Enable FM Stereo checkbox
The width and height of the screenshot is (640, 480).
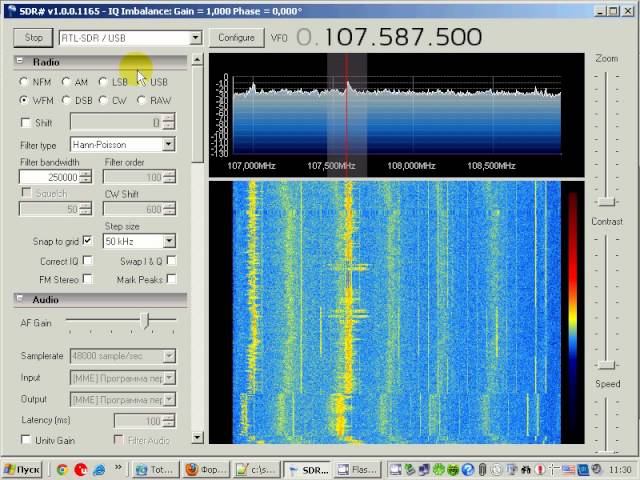87,279
